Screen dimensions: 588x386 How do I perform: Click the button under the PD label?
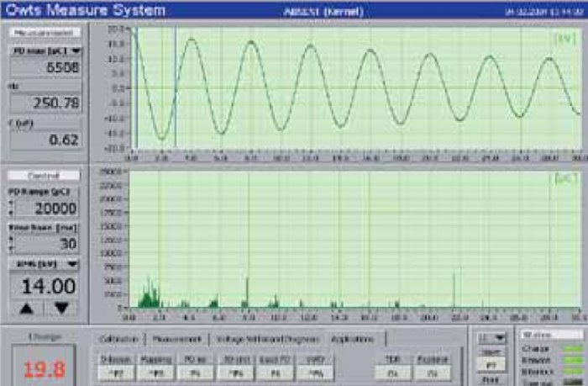[x=195, y=373]
